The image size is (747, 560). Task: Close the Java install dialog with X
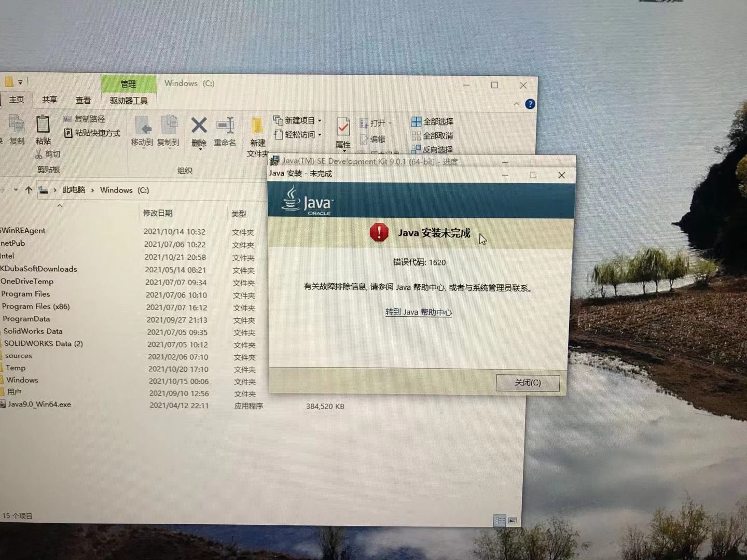561,175
